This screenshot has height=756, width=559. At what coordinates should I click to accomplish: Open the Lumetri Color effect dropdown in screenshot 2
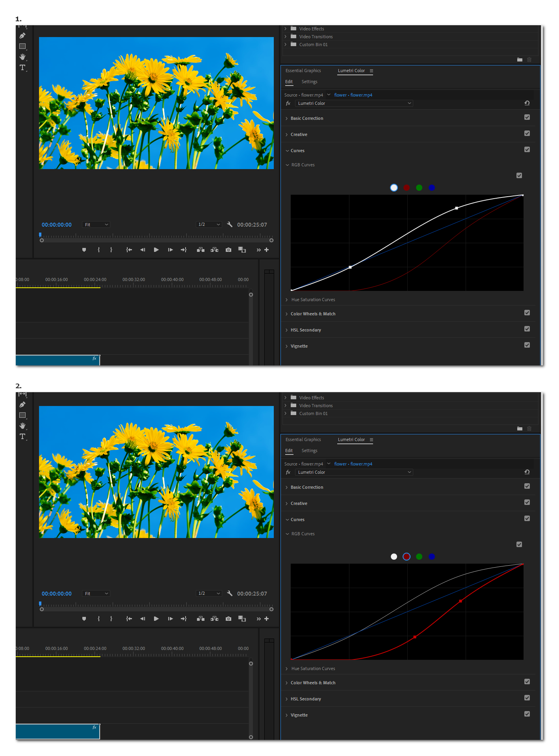point(353,472)
